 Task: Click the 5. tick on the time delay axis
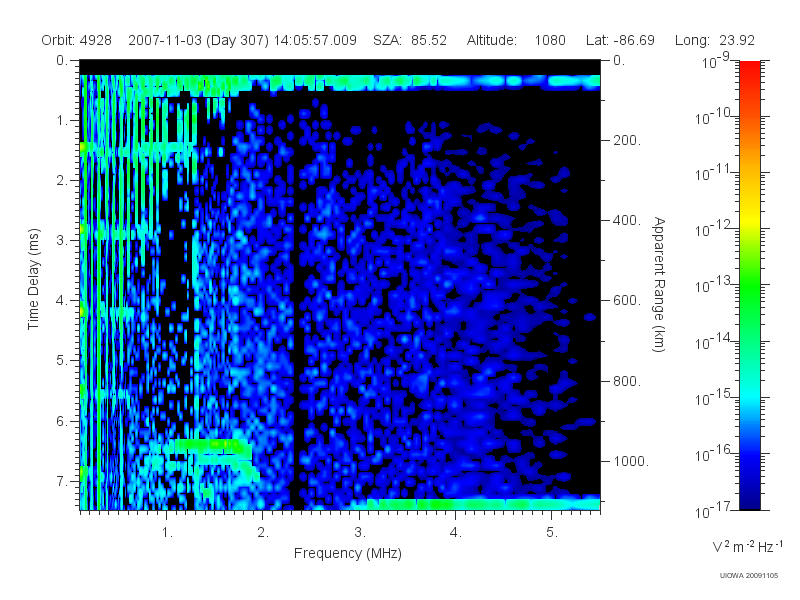(61, 360)
